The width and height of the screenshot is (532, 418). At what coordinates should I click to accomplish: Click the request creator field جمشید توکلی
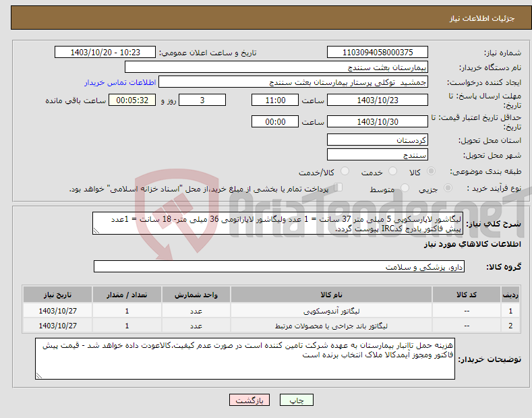293,82
